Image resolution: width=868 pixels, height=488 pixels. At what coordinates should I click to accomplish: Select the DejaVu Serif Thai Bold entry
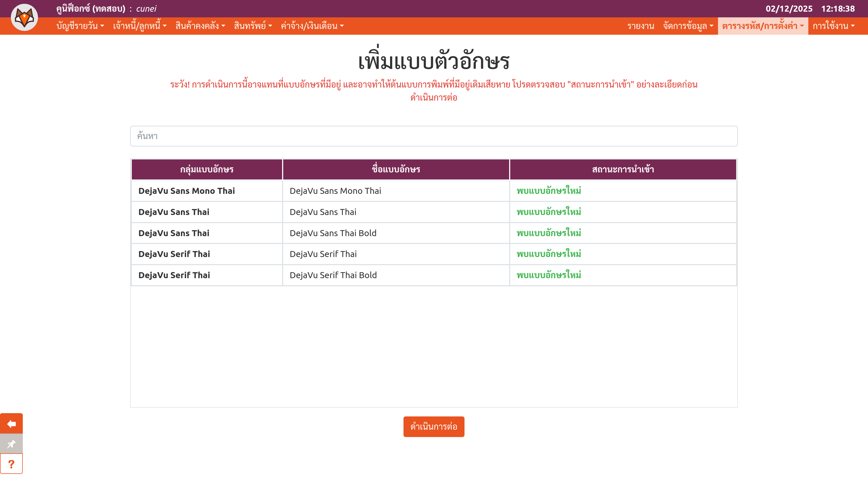click(x=333, y=275)
